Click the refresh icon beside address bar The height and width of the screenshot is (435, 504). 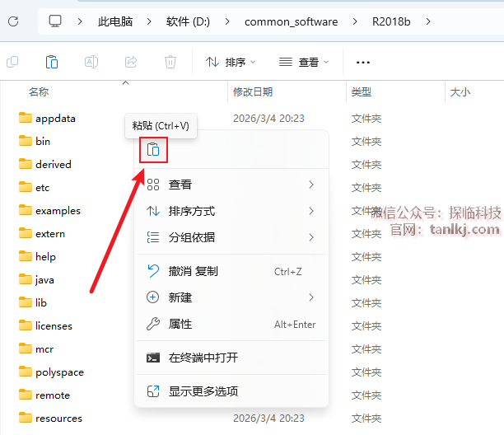pyautogui.click(x=13, y=21)
